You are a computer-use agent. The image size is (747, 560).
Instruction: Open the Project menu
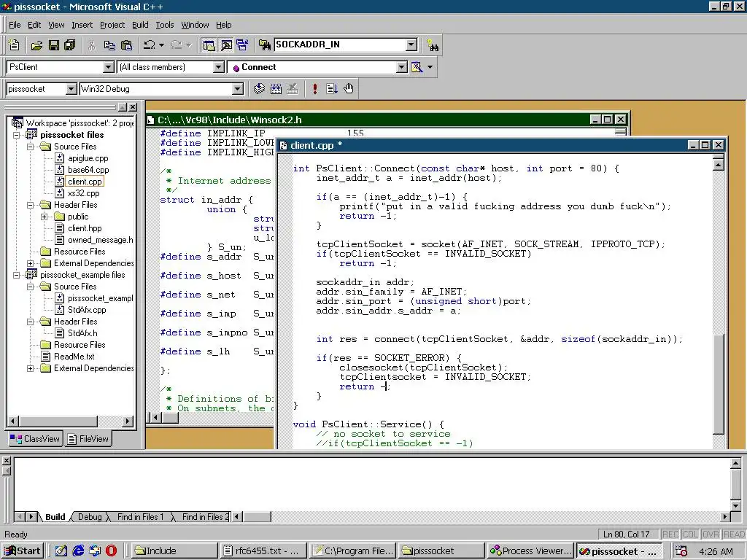point(112,25)
